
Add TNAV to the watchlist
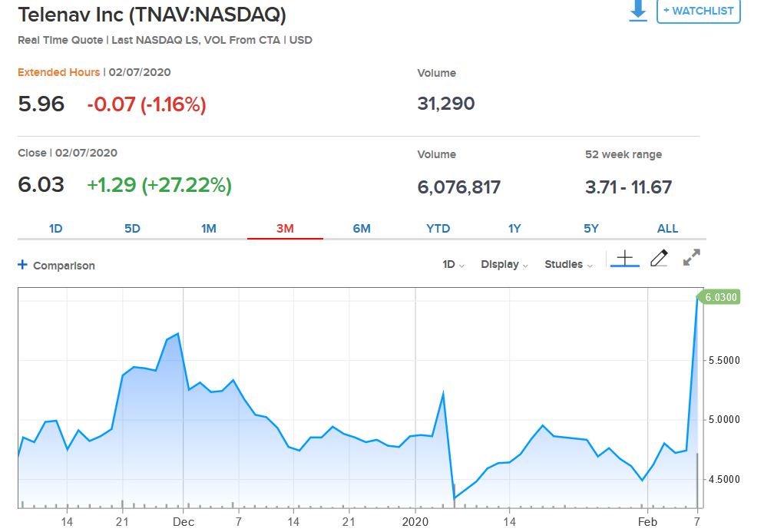coord(698,12)
